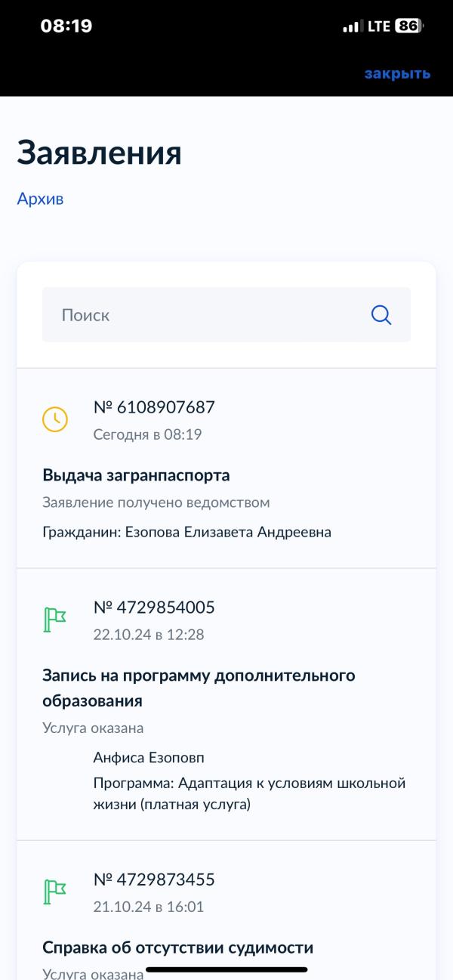Tap the applicant name Анфиса Езоповп
453x980 pixels.
click(149, 758)
